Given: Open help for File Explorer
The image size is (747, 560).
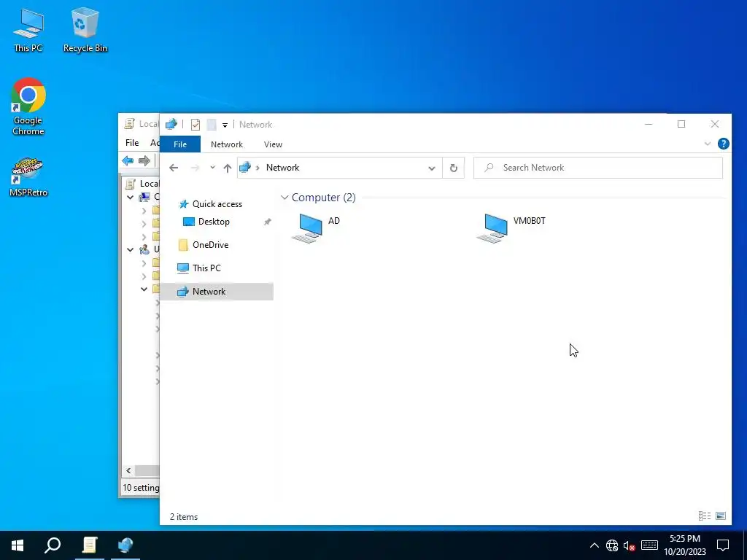Looking at the screenshot, I should (x=723, y=144).
